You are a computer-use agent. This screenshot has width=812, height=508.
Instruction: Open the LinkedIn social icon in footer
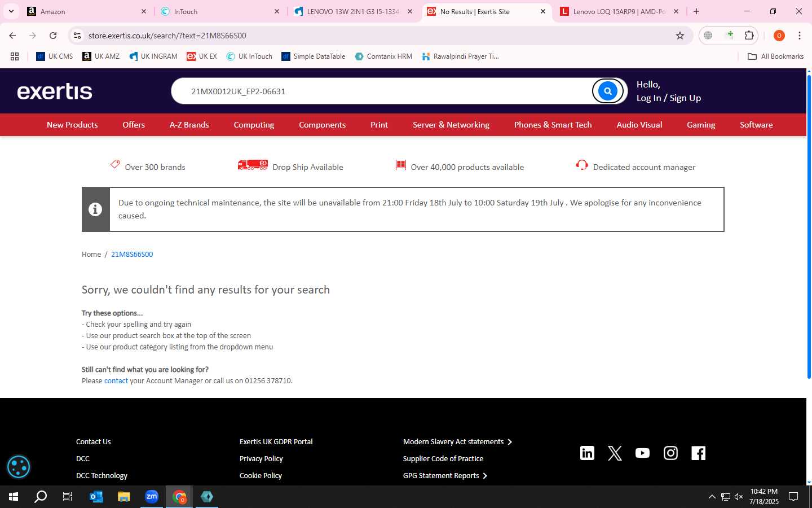pos(587,453)
